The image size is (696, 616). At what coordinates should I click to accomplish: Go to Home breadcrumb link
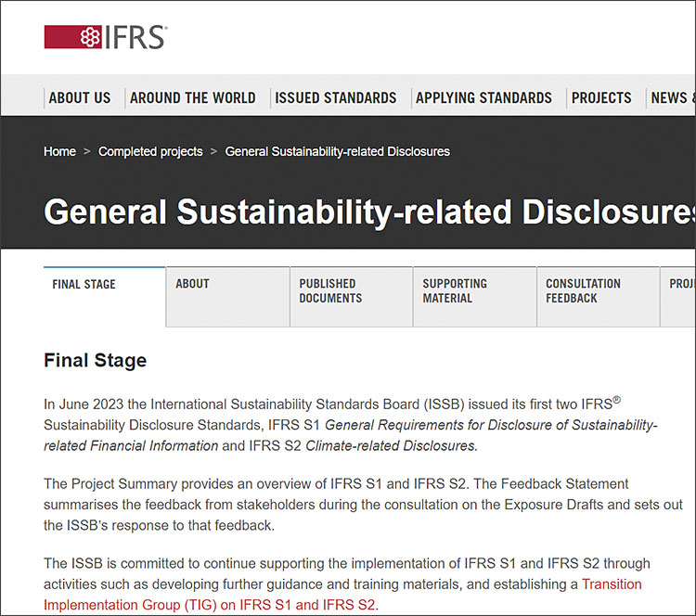click(x=59, y=152)
